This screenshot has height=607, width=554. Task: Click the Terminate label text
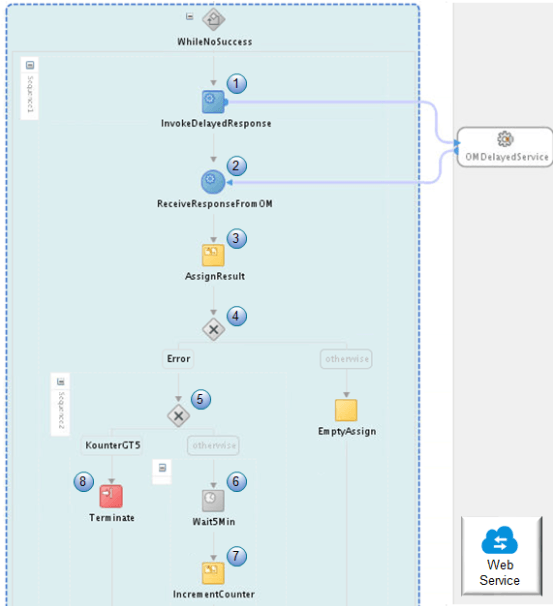[x=112, y=518]
